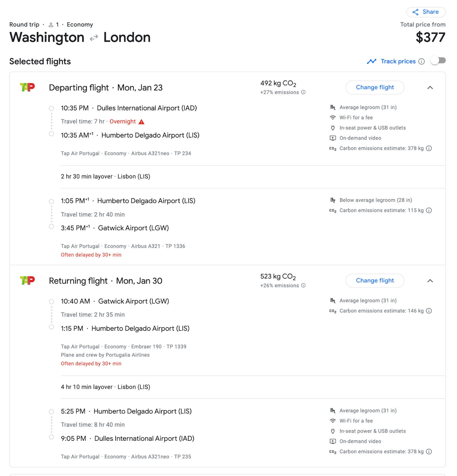Open emissions info for +26% returning emissions
Image resolution: width=457 pixels, height=476 pixels.
click(303, 285)
